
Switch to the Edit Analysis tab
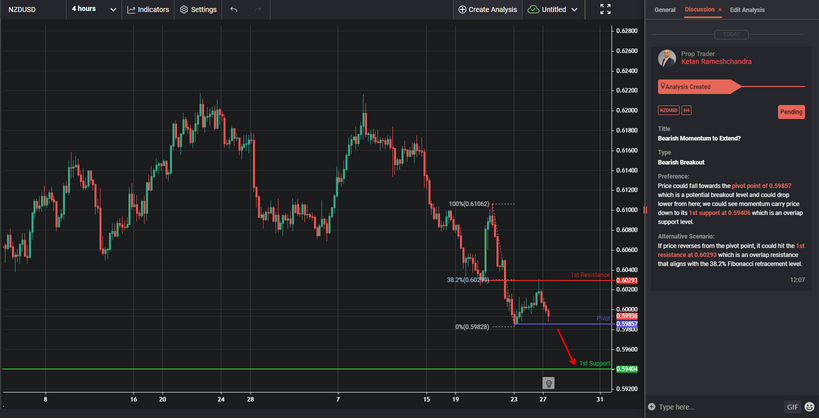tap(747, 10)
